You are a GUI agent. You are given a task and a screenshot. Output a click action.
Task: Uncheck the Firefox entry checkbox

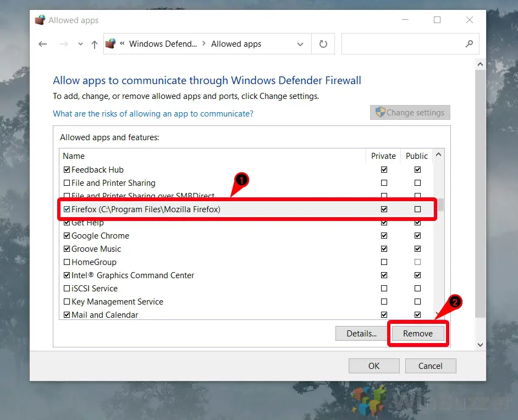point(67,209)
